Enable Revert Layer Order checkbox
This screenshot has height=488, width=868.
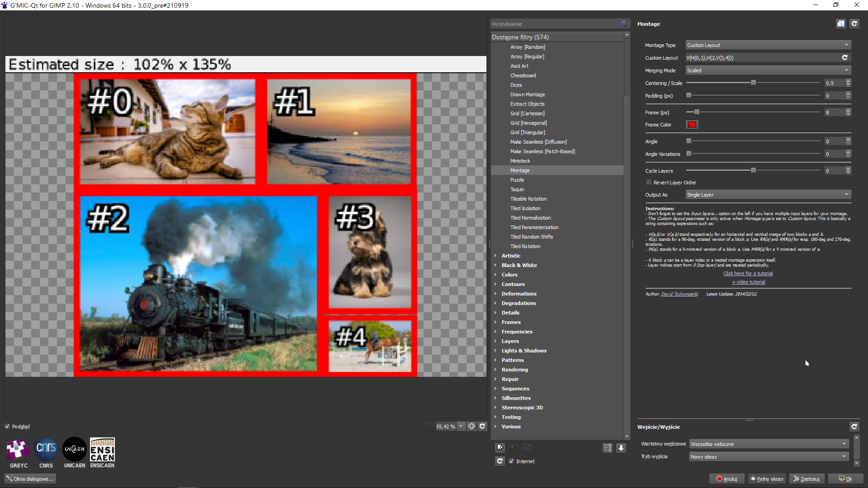649,183
